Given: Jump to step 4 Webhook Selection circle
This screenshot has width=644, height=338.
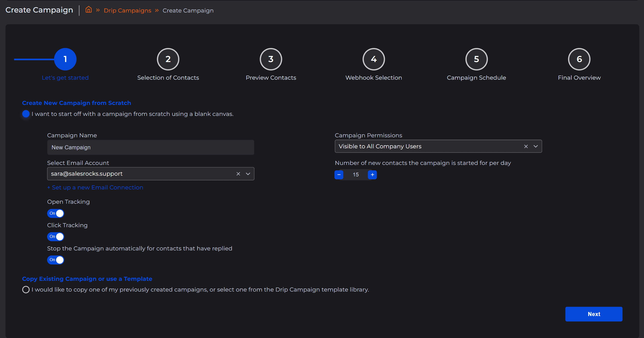Looking at the screenshot, I should click(x=373, y=59).
